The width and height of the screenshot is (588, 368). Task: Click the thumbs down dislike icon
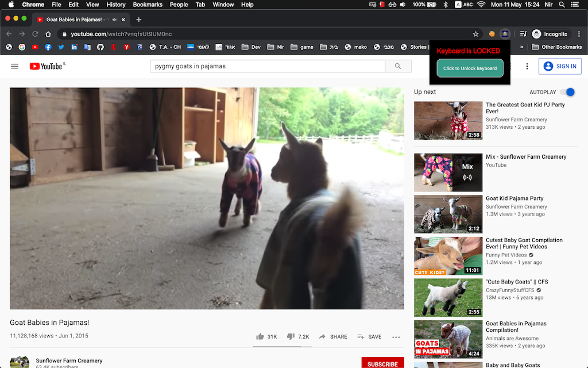(291, 336)
